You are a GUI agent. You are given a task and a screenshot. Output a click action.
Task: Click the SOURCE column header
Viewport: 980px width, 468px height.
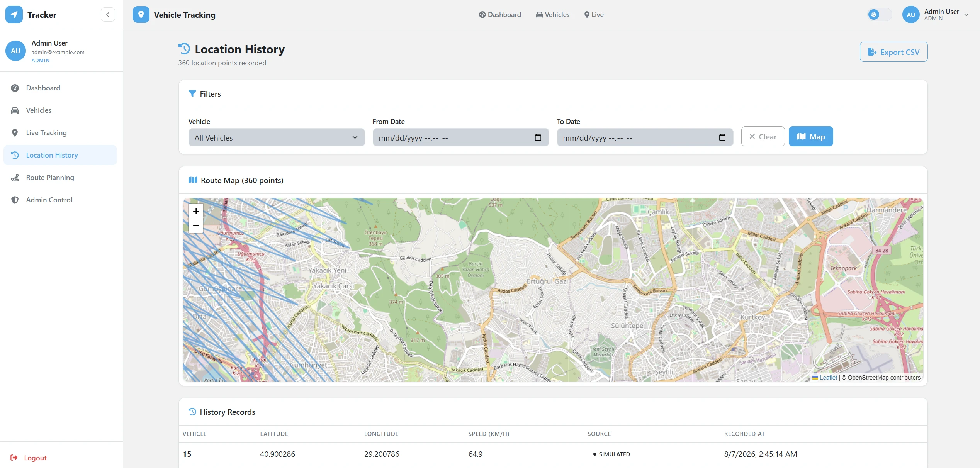[599, 434]
